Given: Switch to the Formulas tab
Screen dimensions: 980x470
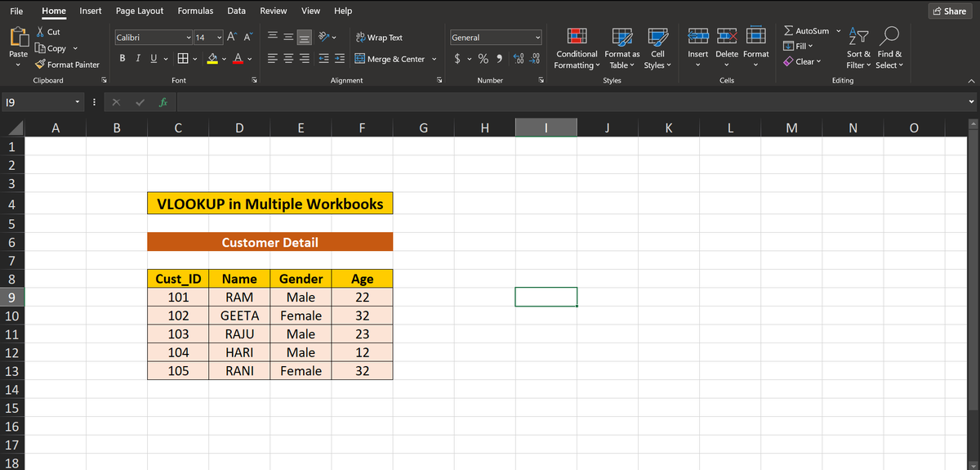Looking at the screenshot, I should (x=196, y=11).
